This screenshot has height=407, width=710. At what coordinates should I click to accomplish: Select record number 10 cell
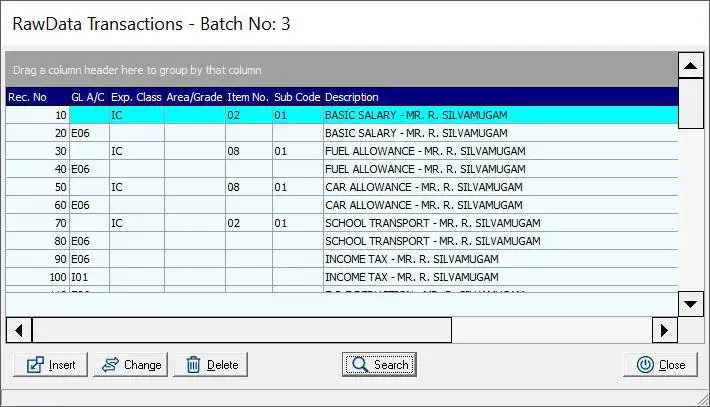[38, 115]
